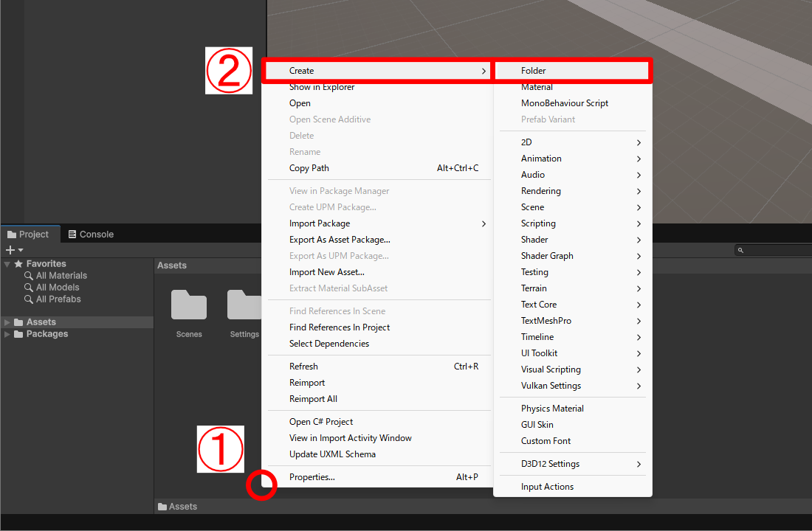Select Refresh in context menu
Screen dimensions: 812x531
303,367
